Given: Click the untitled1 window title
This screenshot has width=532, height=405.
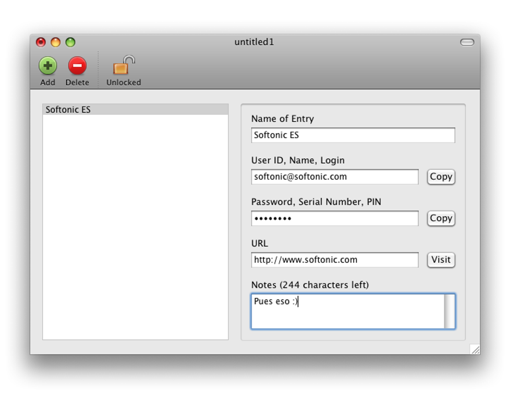Looking at the screenshot, I should (x=254, y=42).
